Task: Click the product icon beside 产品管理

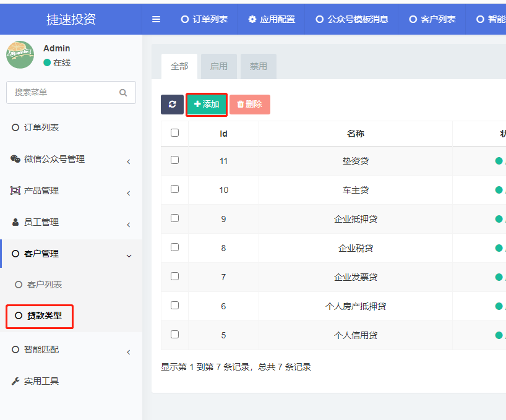Action: (x=15, y=191)
